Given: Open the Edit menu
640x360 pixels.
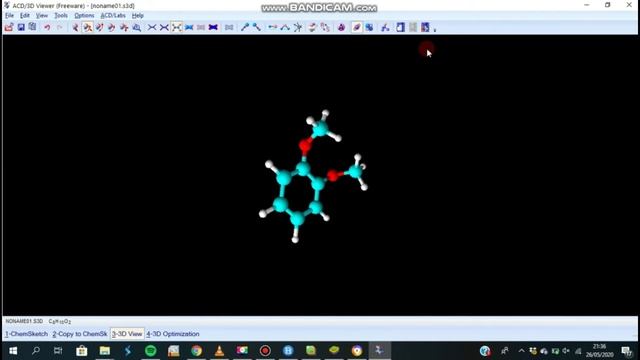Looking at the screenshot, I should [24, 16].
